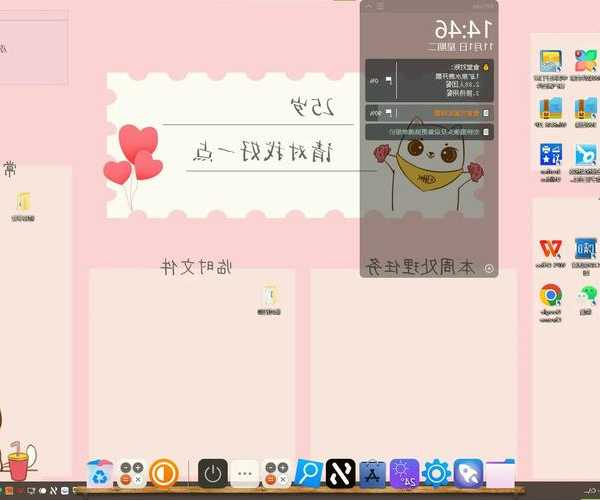The image size is (600, 500).
Task: Open the Google Chrome desktop shortcut
Action: pyautogui.click(x=550, y=296)
